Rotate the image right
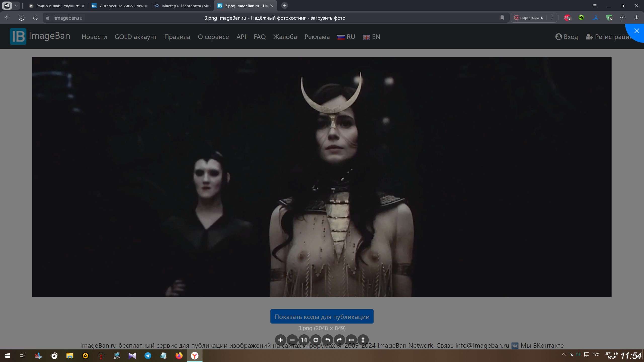This screenshot has height=362, width=644. pos(339,340)
